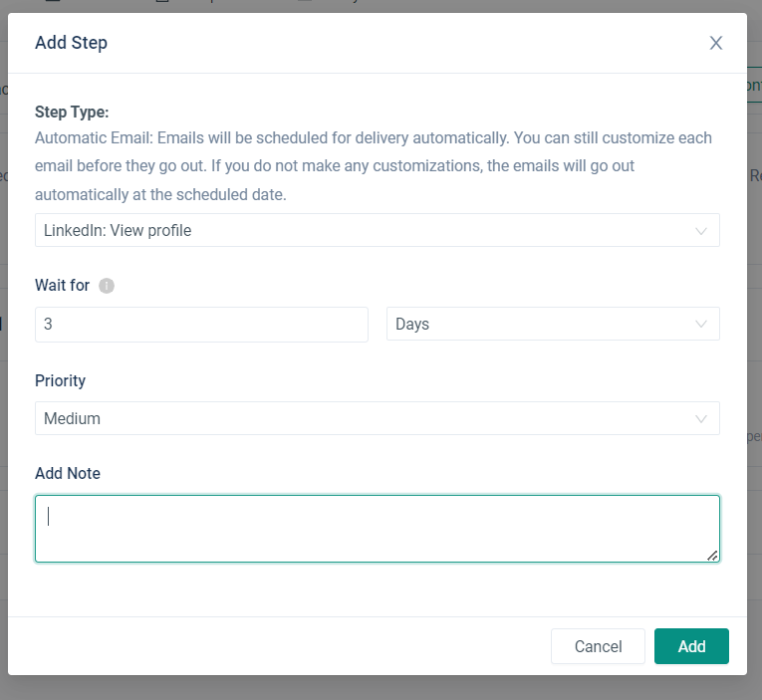
Task: Focus the Wait for number field
Action: [x=201, y=325]
